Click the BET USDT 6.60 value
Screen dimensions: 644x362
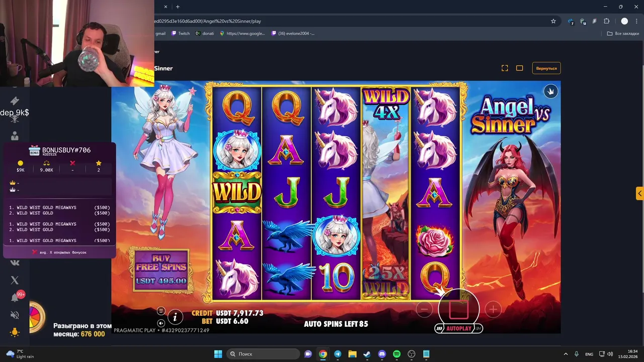pos(232,321)
